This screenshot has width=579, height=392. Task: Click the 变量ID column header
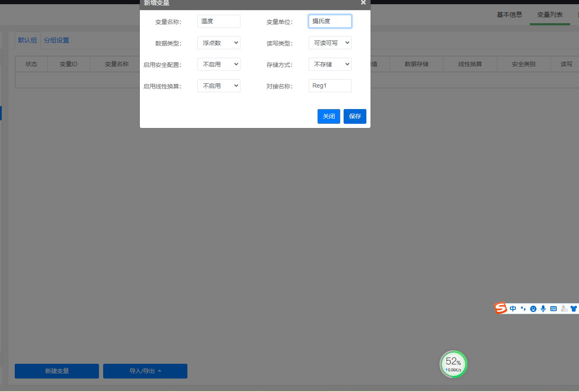(x=69, y=64)
